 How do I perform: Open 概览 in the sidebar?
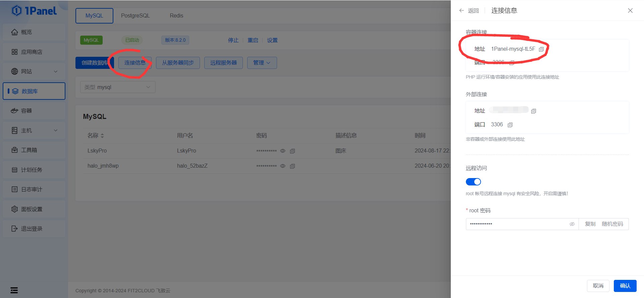[x=34, y=32]
